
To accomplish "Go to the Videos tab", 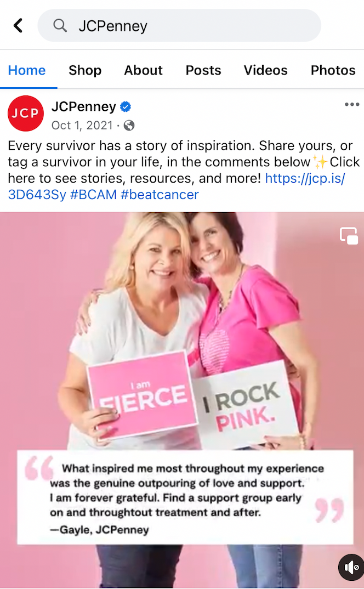I will pyautogui.click(x=265, y=70).
